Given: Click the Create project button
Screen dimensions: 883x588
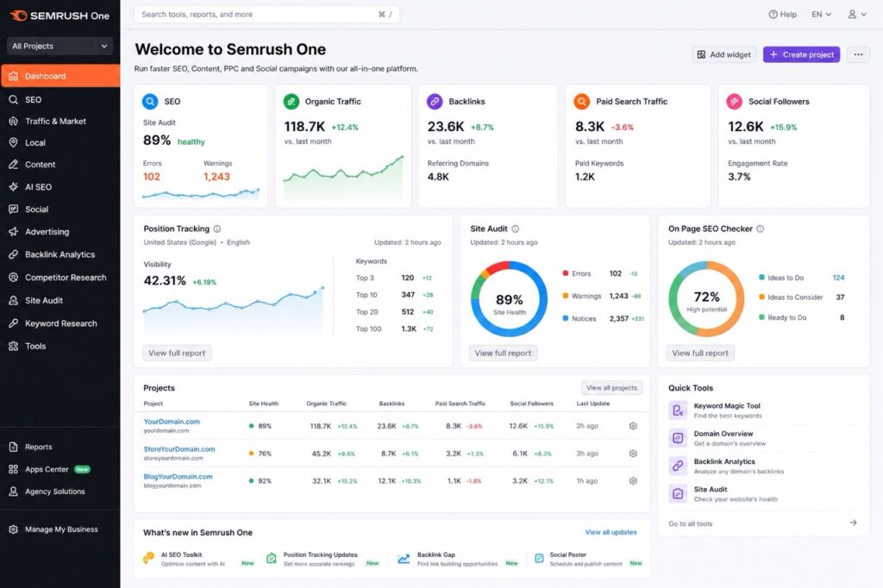Looking at the screenshot, I should pyautogui.click(x=802, y=54).
